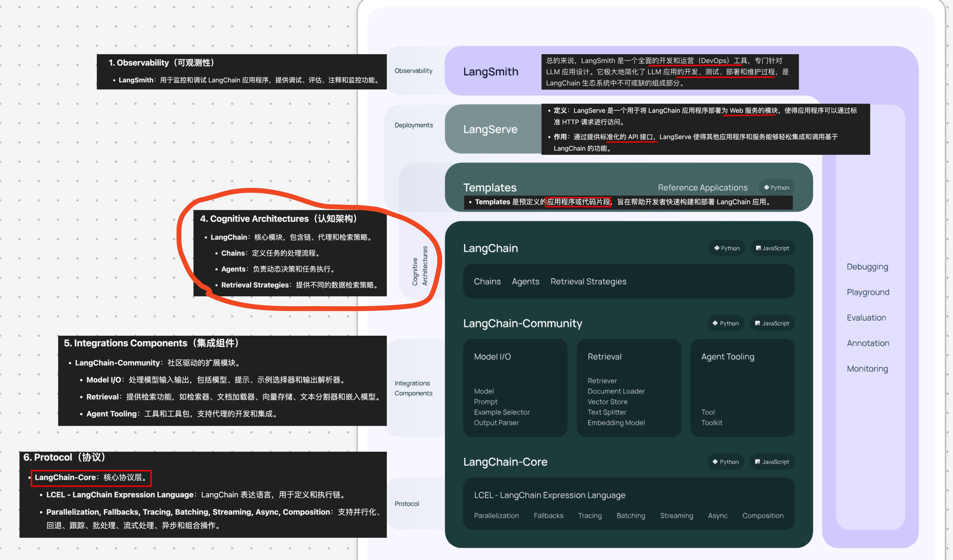
Task: Click Embedding Model in the Retrieval card
Action: pyautogui.click(x=616, y=423)
